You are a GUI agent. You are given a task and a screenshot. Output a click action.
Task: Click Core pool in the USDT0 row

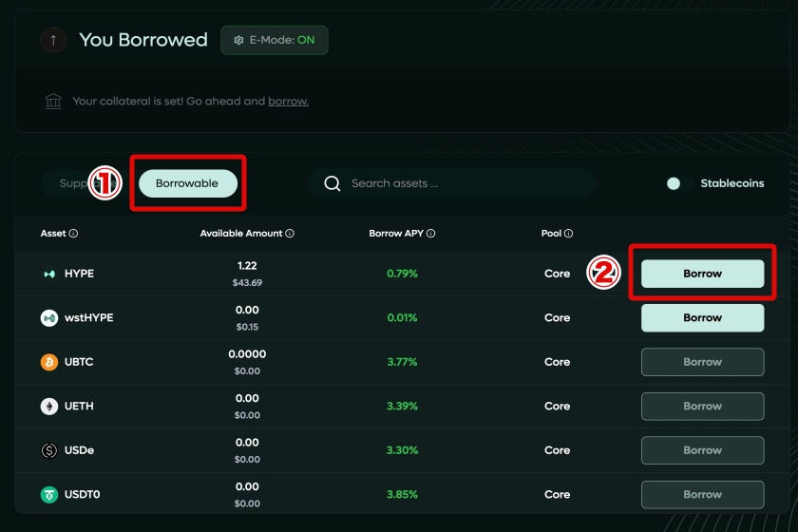click(x=558, y=494)
